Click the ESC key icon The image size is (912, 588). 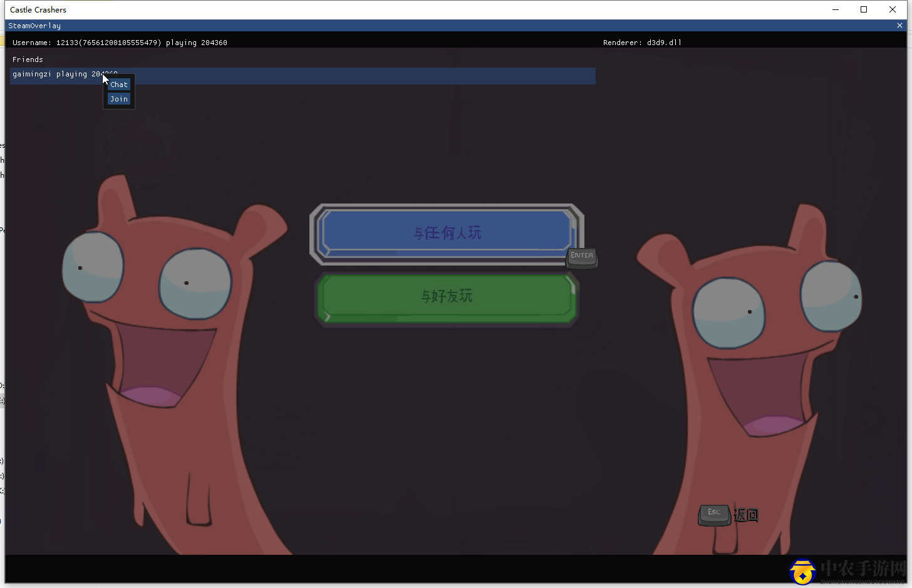coord(715,515)
